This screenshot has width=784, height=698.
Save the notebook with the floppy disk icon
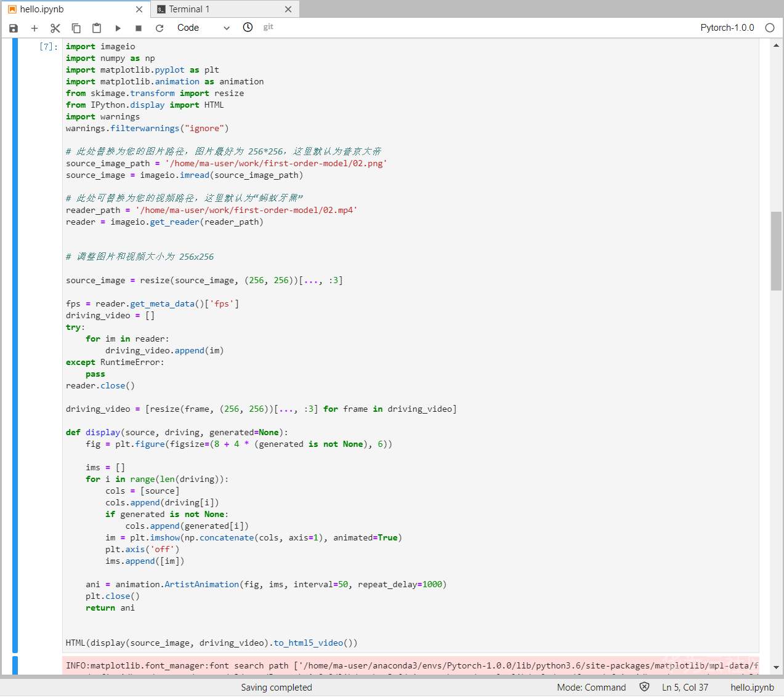[14, 28]
